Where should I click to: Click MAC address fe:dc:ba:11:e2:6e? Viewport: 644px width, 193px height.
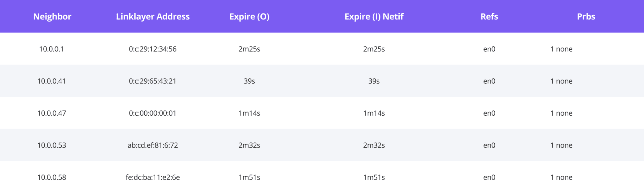153,177
